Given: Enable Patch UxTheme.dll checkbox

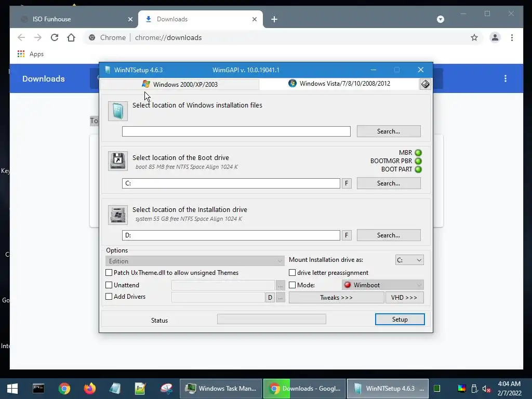Looking at the screenshot, I should tap(109, 273).
